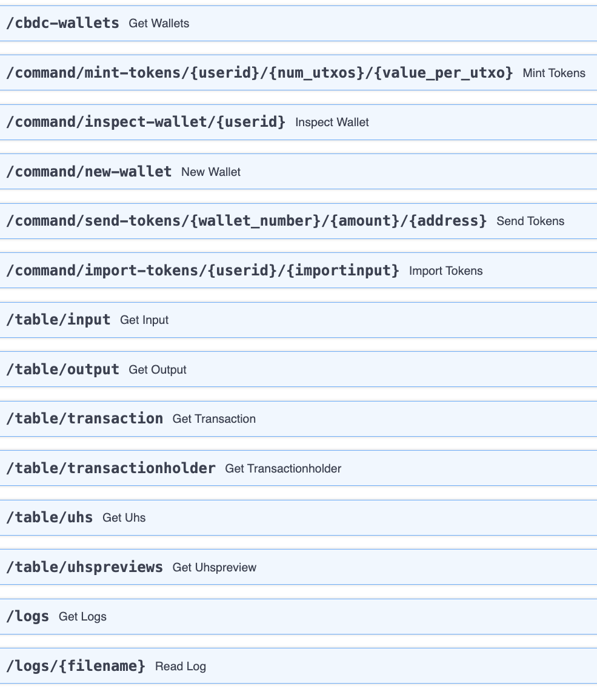This screenshot has width=597, height=700.
Task: Click the Mint Tokens summary text
Action: click(x=553, y=73)
